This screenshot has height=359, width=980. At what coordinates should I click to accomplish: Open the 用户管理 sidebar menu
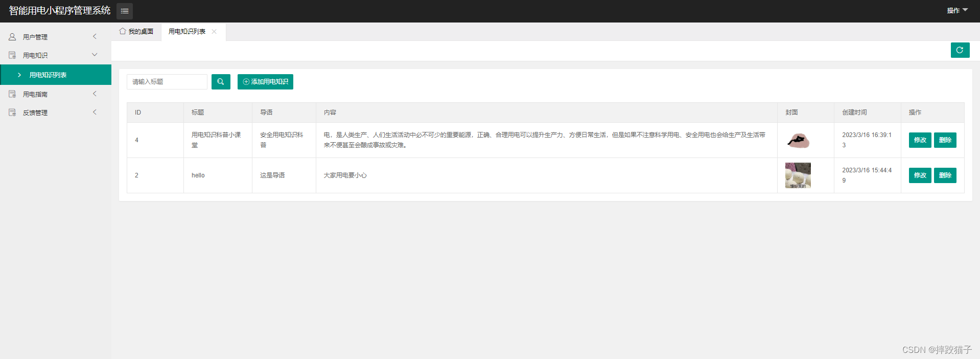click(x=56, y=37)
